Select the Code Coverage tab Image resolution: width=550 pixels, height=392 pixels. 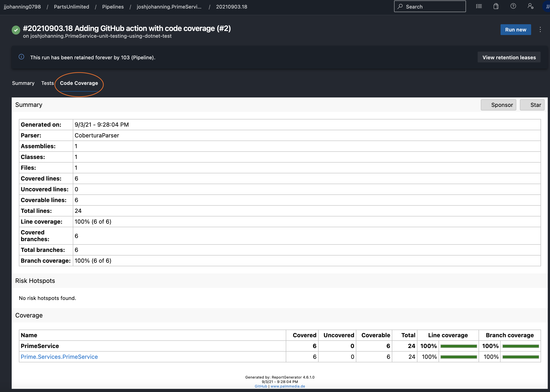click(79, 83)
